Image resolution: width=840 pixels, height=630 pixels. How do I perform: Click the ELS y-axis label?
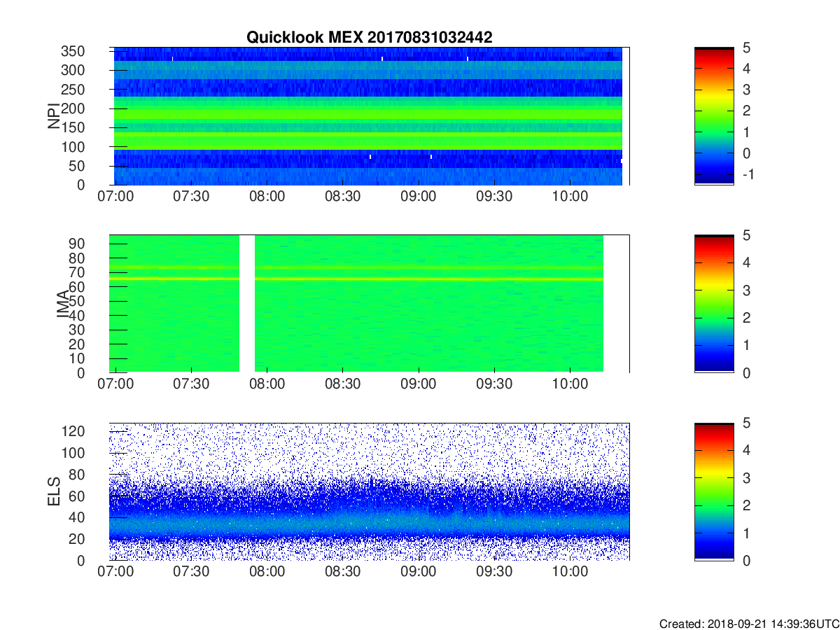54,491
